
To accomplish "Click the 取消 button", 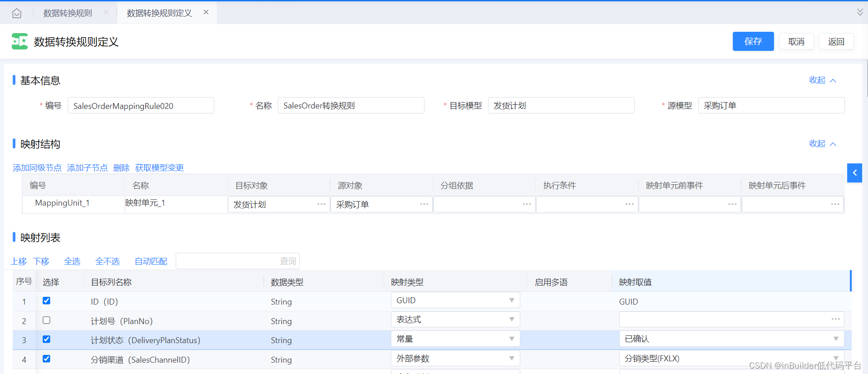I will [796, 42].
